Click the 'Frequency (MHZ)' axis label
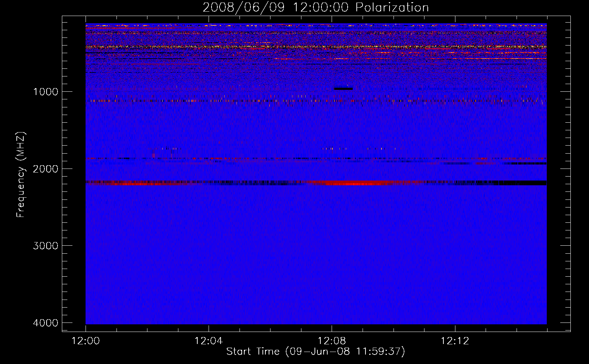Image resolution: width=589 pixels, height=364 pixels. (20, 175)
